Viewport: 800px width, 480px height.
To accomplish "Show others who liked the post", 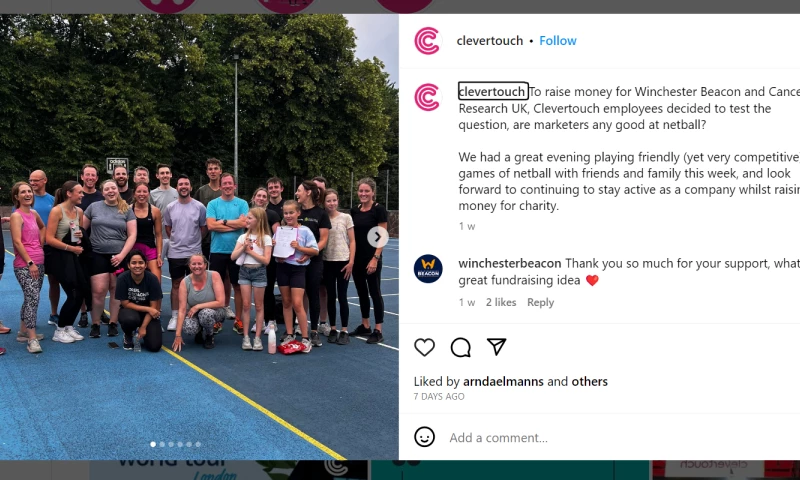I will tap(589, 382).
